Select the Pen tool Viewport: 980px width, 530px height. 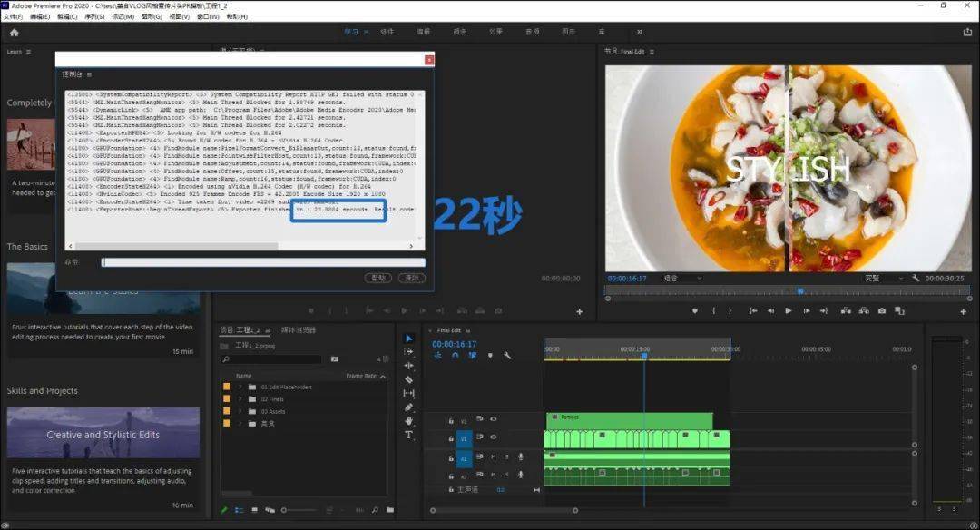pyautogui.click(x=408, y=407)
